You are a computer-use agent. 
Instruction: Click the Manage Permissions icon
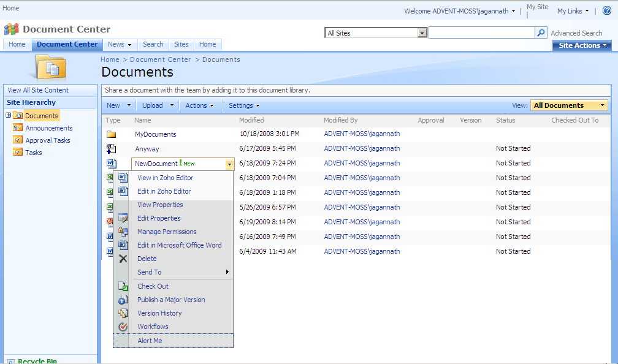pyautogui.click(x=123, y=232)
